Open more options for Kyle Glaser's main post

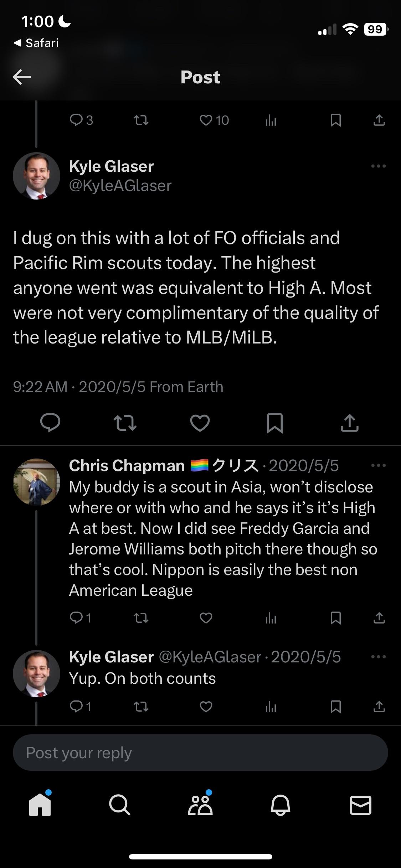[378, 166]
